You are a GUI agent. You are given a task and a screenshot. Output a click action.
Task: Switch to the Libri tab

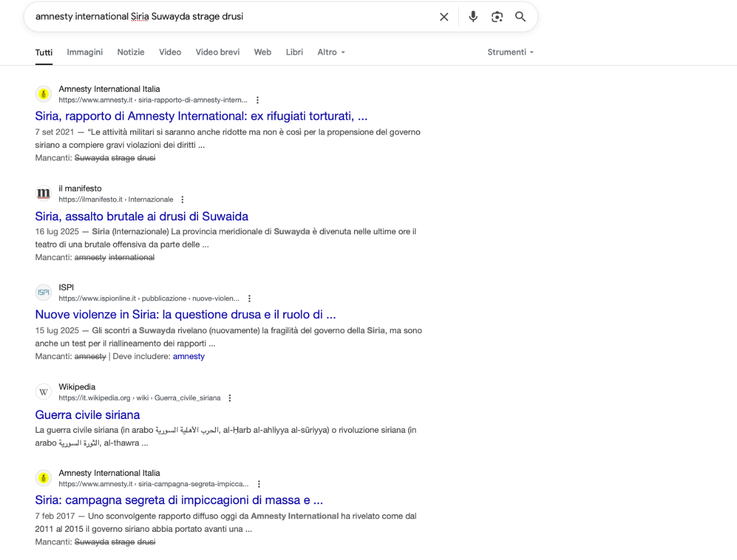pyautogui.click(x=294, y=52)
